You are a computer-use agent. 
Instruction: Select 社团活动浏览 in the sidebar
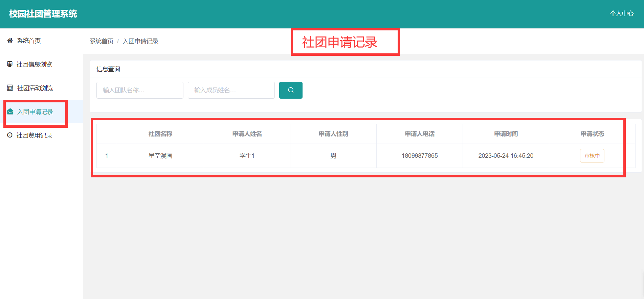(x=41, y=88)
